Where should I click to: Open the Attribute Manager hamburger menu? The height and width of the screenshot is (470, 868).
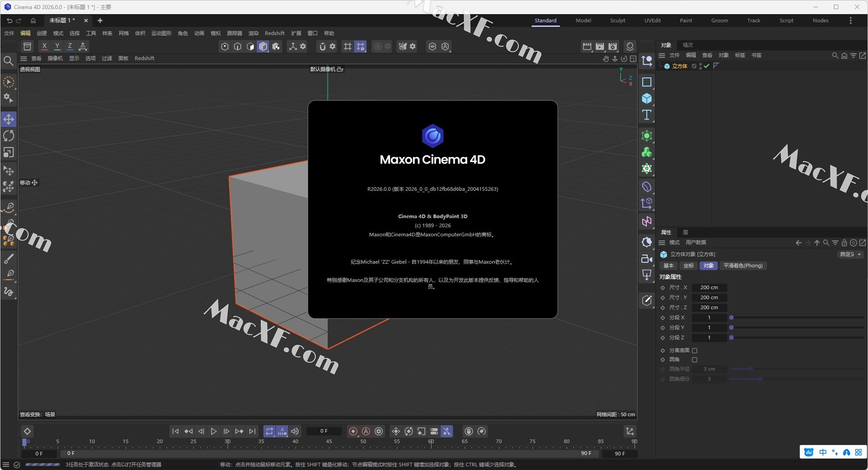click(x=662, y=243)
